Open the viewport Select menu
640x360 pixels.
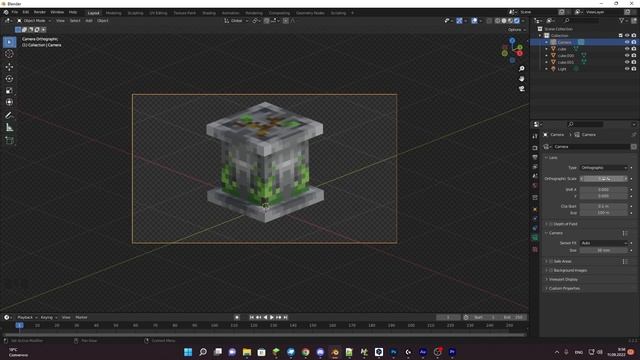75,20
